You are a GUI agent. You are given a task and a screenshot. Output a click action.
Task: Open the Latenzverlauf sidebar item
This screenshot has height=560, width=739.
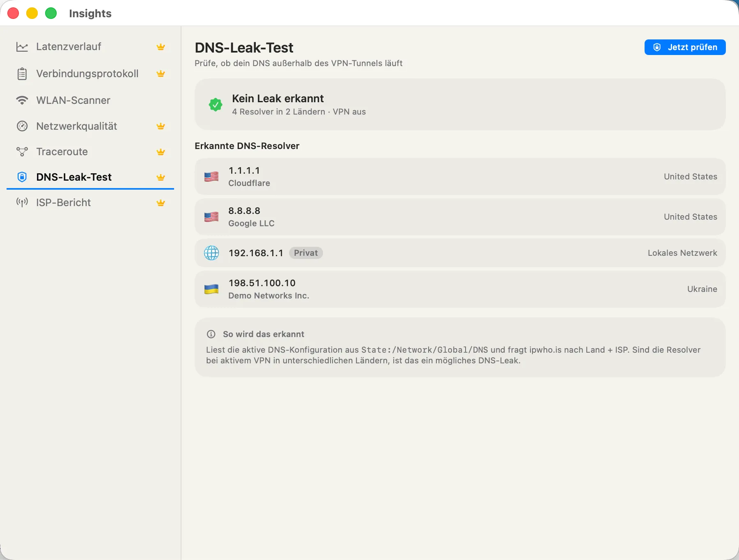(90, 47)
